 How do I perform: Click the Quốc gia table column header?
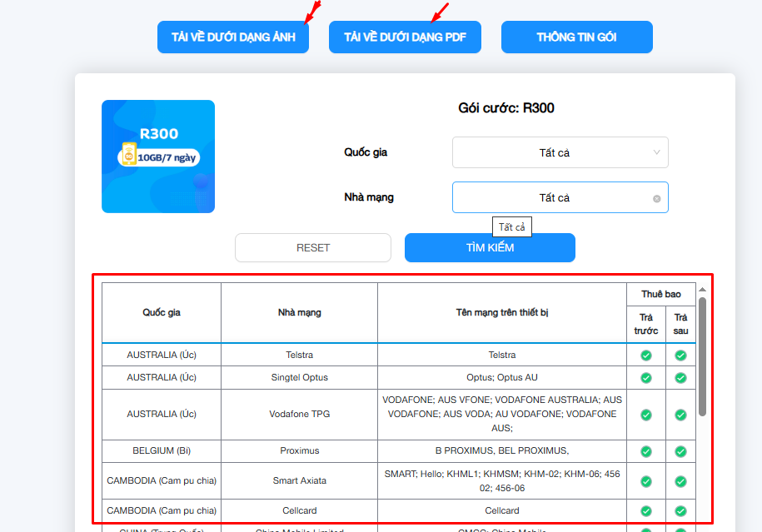tap(162, 312)
